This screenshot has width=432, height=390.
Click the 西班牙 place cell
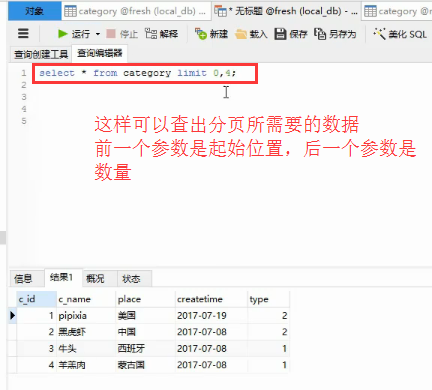[145, 348]
